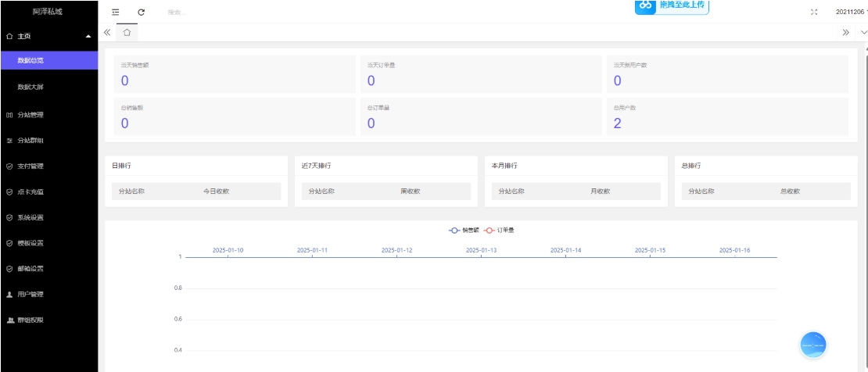
Task: Toggle 订单量 series in chart legend
Action: (499, 231)
